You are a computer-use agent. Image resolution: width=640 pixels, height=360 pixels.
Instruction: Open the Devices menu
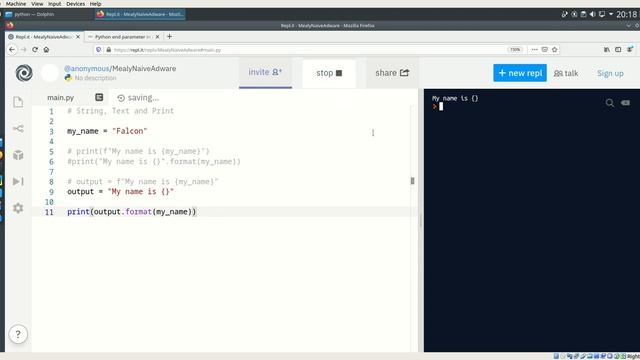[76, 4]
